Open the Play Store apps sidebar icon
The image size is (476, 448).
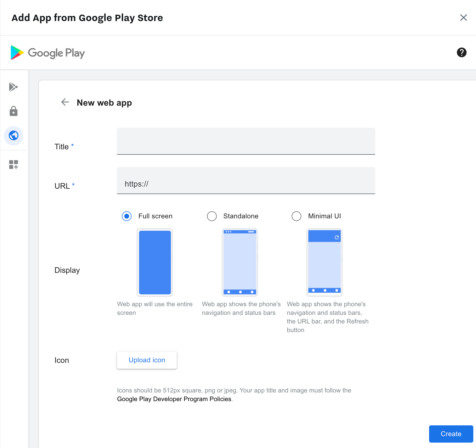pos(13,87)
